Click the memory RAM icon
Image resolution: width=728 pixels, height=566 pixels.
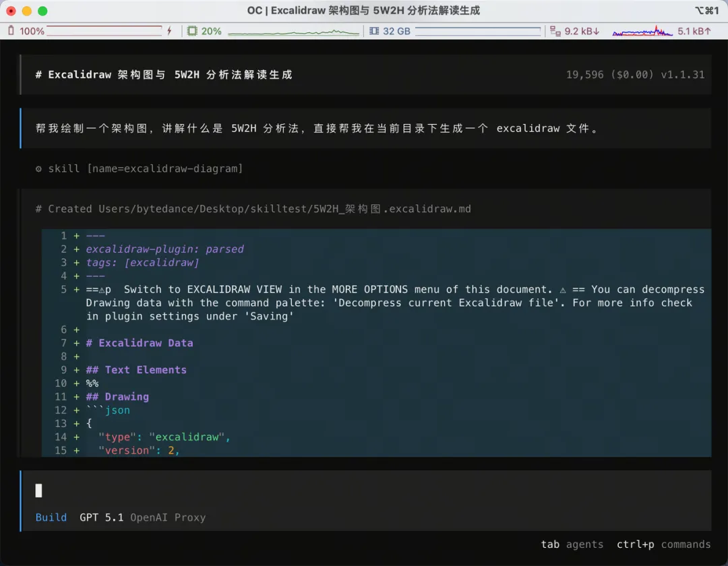tap(375, 31)
